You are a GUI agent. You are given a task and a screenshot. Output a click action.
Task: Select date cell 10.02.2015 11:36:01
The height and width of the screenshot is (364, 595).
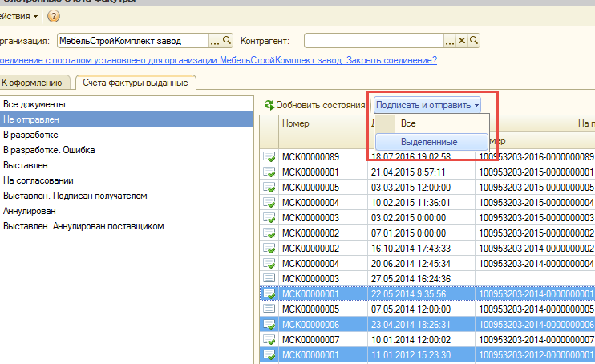click(421, 203)
